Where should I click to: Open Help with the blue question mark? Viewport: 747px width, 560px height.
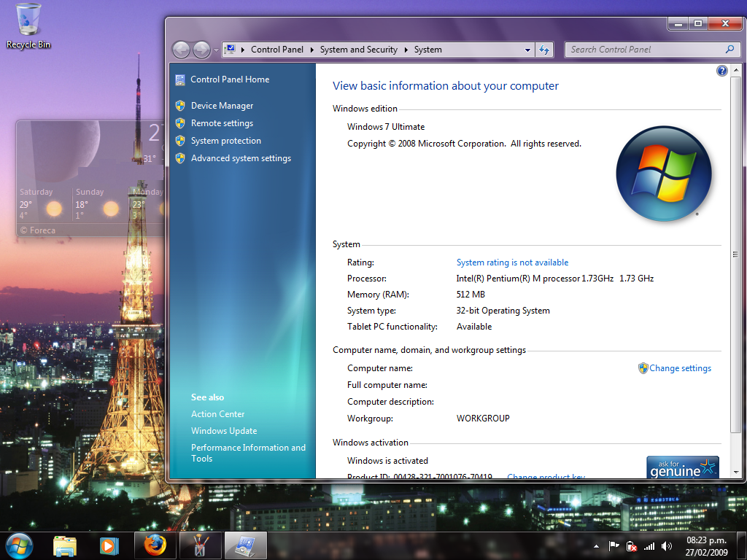coord(721,71)
